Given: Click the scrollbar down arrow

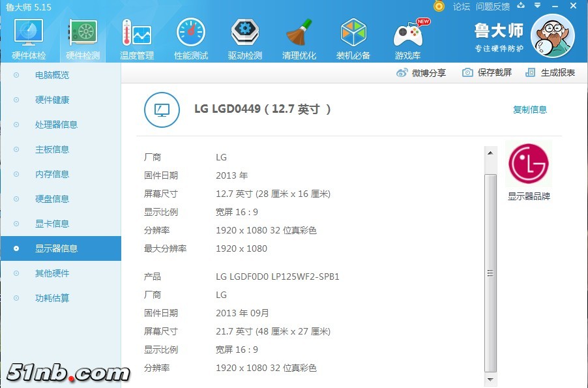Looking at the screenshot, I should (x=490, y=379).
